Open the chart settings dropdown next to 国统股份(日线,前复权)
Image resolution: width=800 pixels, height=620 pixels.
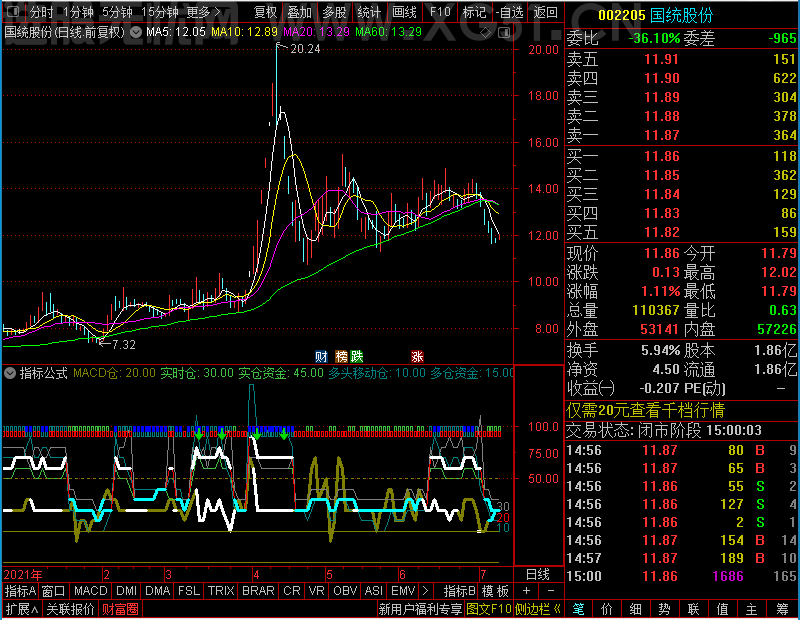click(x=136, y=33)
